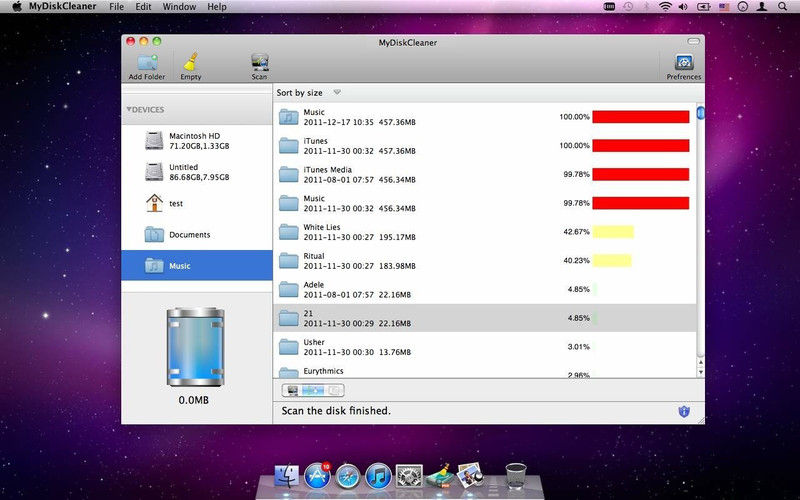The height and width of the screenshot is (500, 800).
Task: Open the Preview icon in the Dock
Action: click(x=470, y=475)
